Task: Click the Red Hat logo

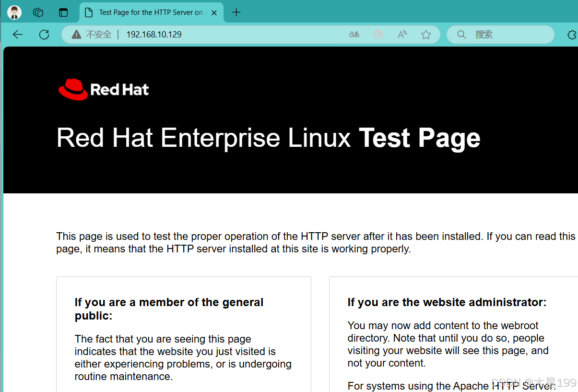Action: (x=104, y=89)
